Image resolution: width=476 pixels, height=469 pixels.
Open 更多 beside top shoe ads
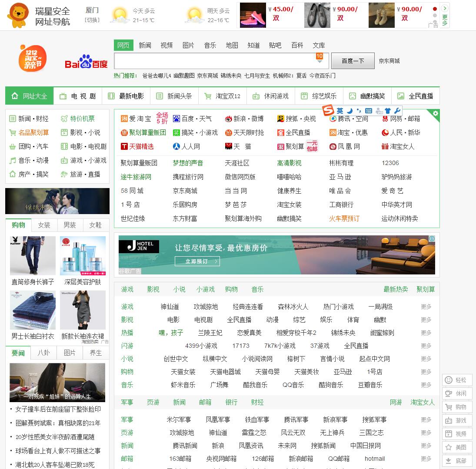[445, 20]
